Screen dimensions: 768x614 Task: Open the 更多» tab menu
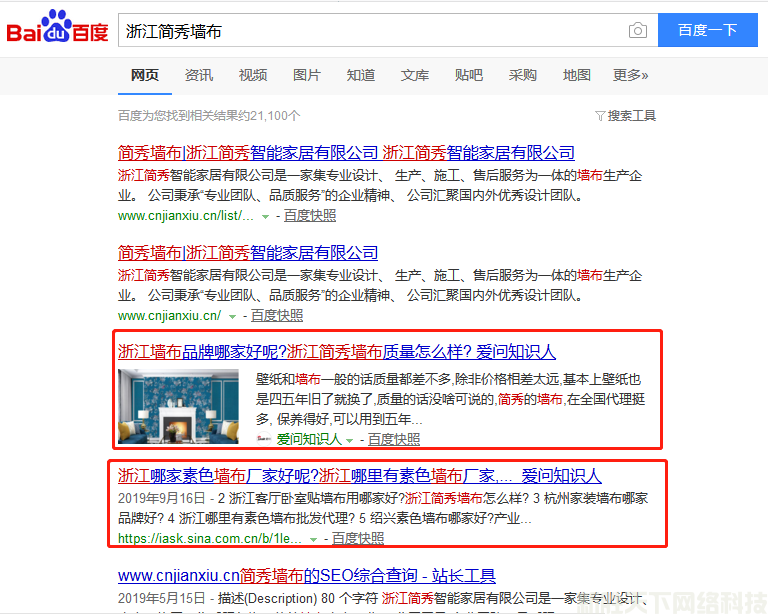pyautogui.click(x=630, y=75)
